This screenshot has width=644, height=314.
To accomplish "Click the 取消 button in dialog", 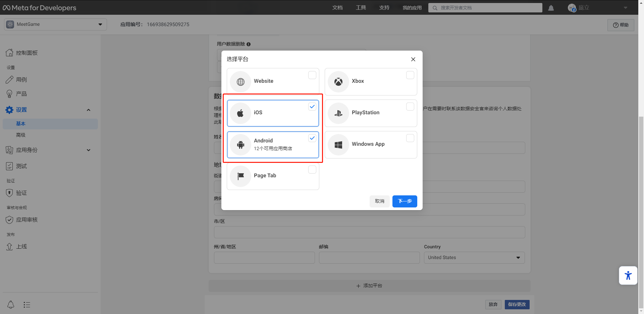I will 380,201.
